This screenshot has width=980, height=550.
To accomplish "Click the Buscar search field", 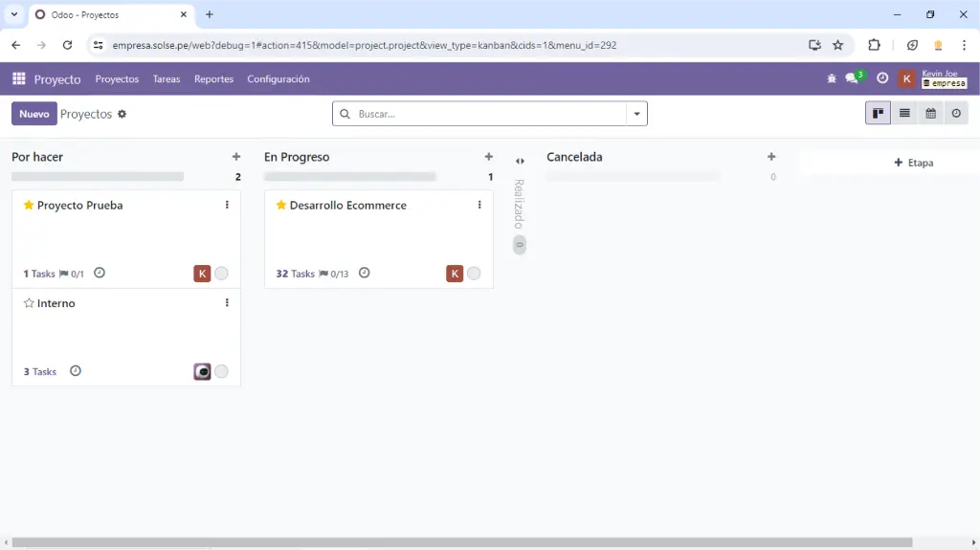I will 488,114.
